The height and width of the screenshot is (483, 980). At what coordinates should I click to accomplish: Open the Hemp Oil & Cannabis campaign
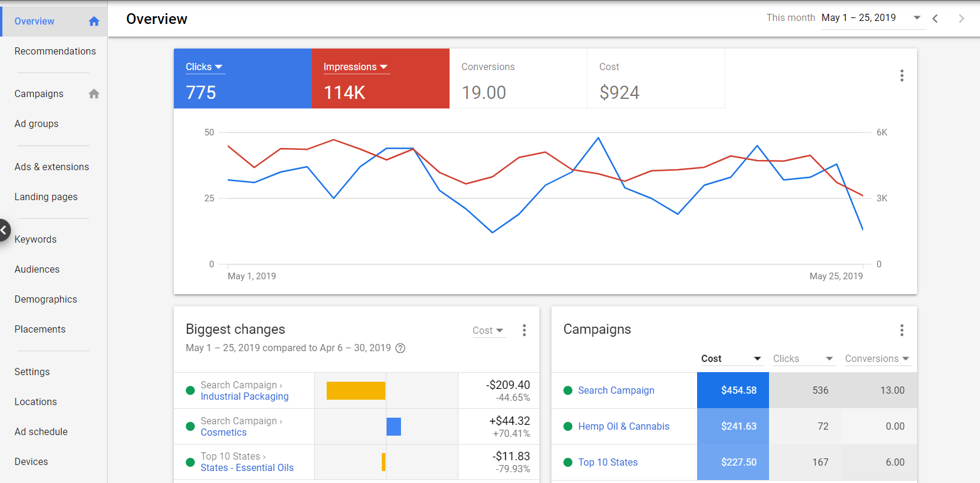click(x=623, y=426)
